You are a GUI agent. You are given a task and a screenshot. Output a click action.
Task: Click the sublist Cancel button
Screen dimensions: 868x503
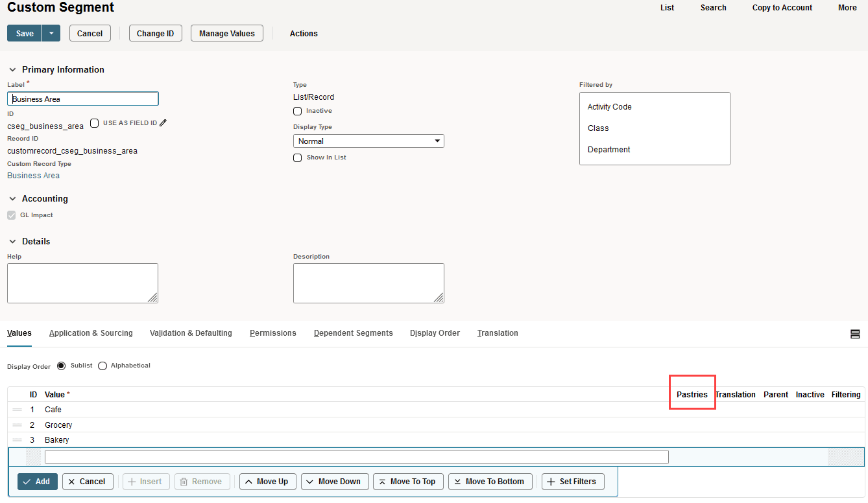coord(88,482)
